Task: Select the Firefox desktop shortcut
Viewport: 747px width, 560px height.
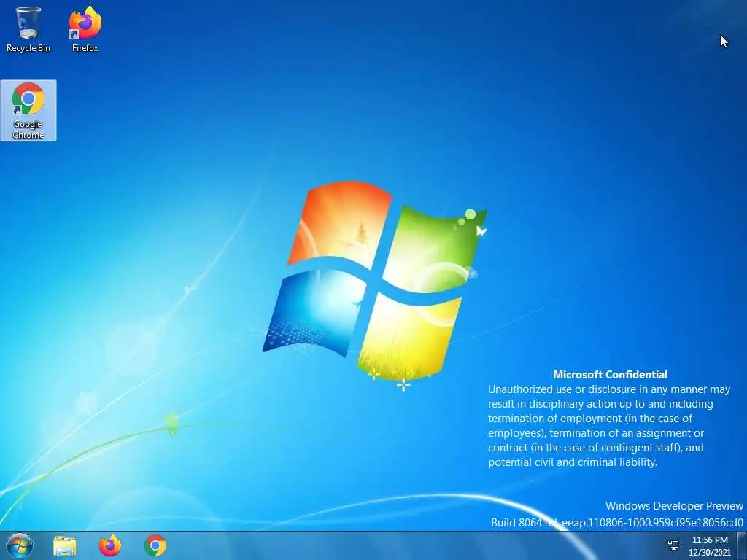Action: point(85,29)
